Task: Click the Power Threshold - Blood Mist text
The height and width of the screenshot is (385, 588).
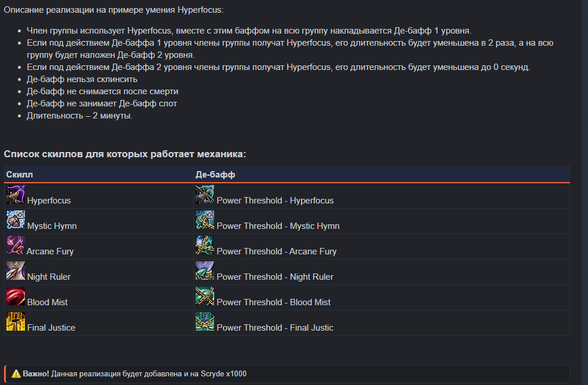Action: 273,302
